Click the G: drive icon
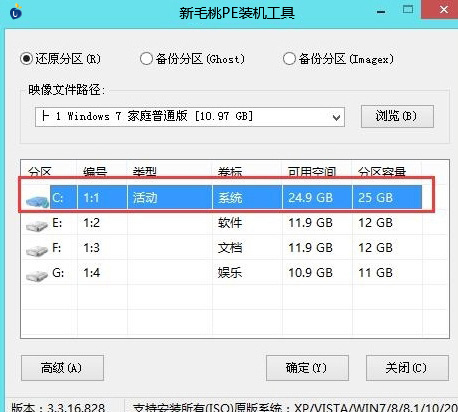 pyautogui.click(x=37, y=276)
